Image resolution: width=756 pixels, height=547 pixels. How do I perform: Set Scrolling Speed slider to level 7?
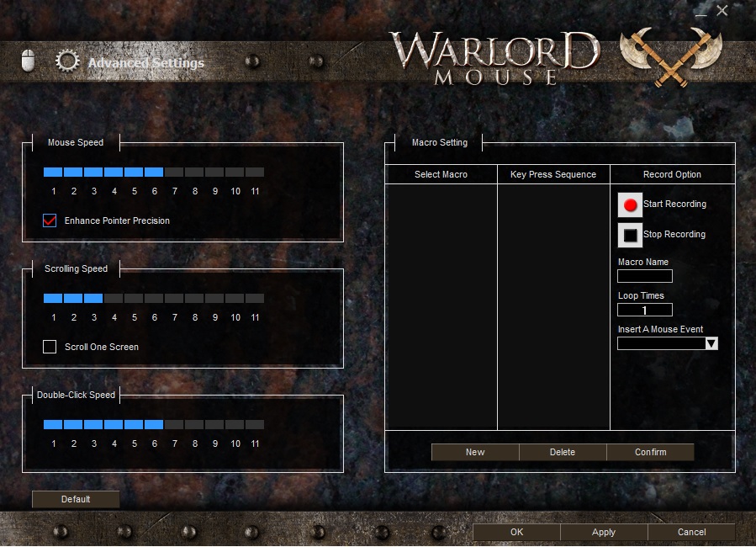174,299
